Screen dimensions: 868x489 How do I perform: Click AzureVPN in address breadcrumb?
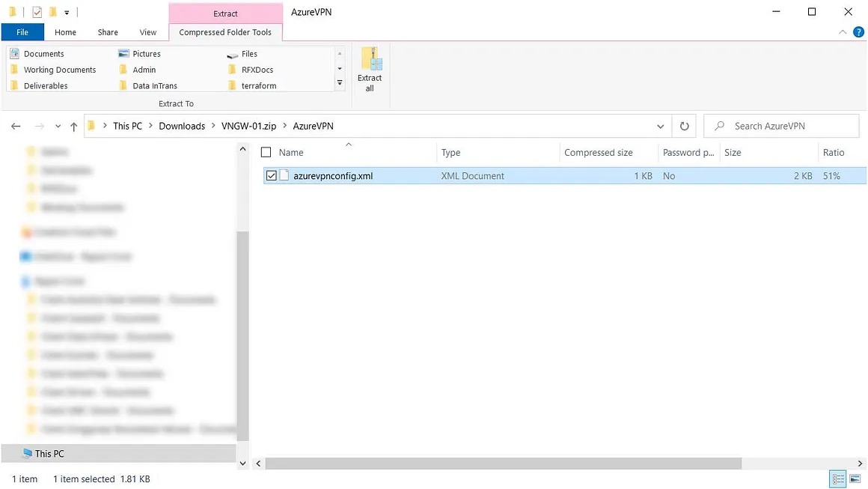tap(313, 127)
